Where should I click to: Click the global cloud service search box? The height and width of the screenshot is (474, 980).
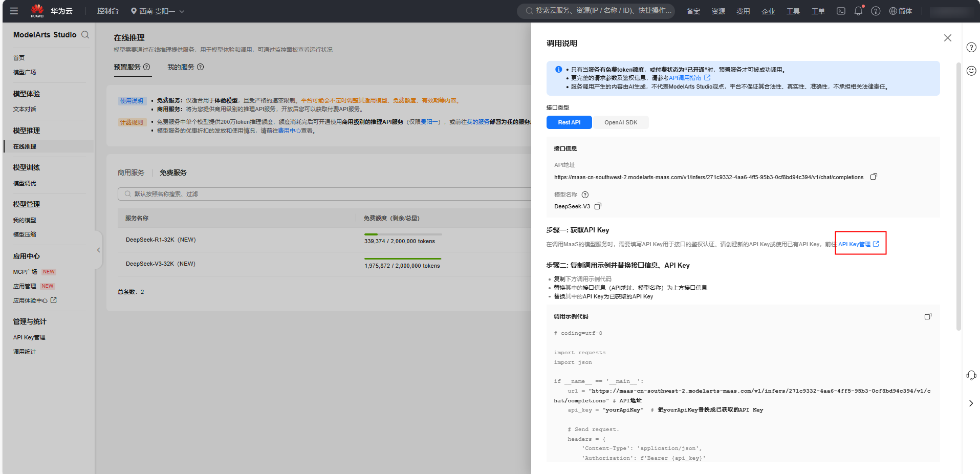tap(596, 11)
